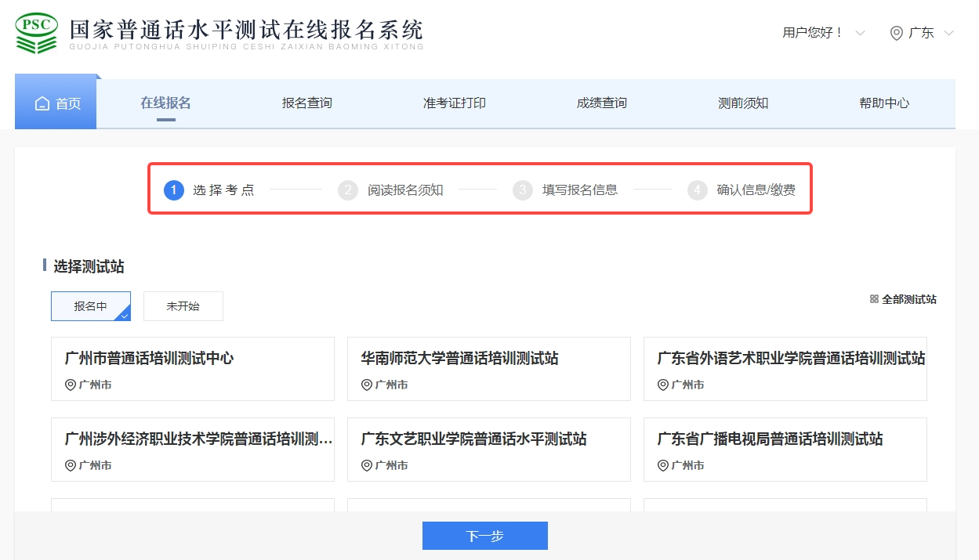The image size is (979, 560).
Task: Click the grid icon beside 全部测试站
Action: [874, 299]
